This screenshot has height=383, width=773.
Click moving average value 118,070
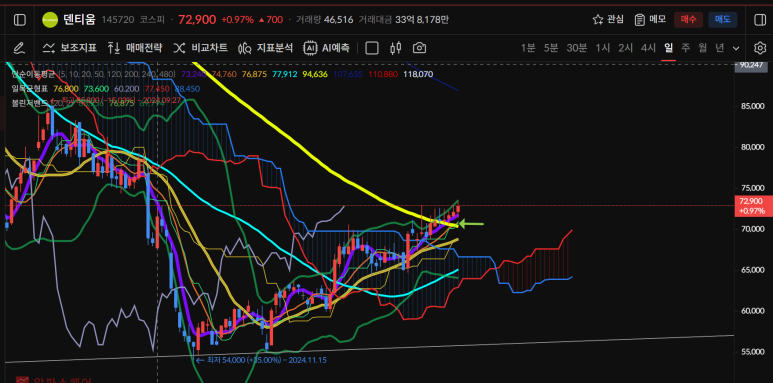click(x=418, y=74)
